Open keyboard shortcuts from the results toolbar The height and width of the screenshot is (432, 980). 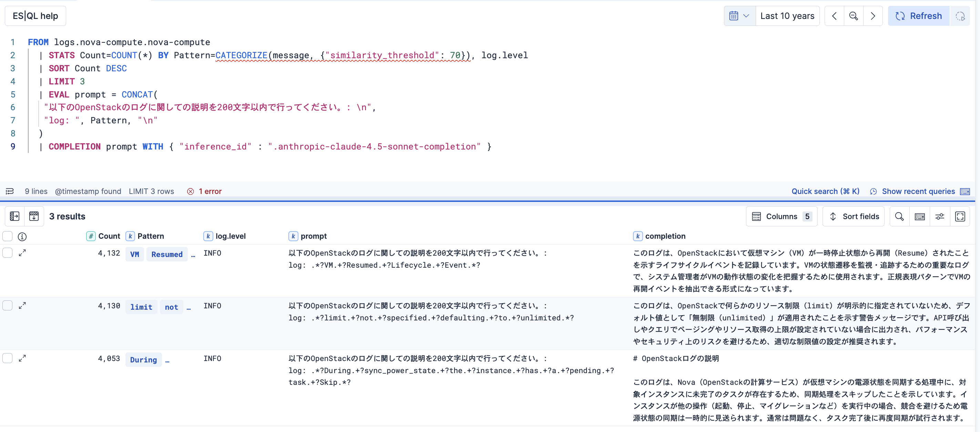pyautogui.click(x=920, y=216)
